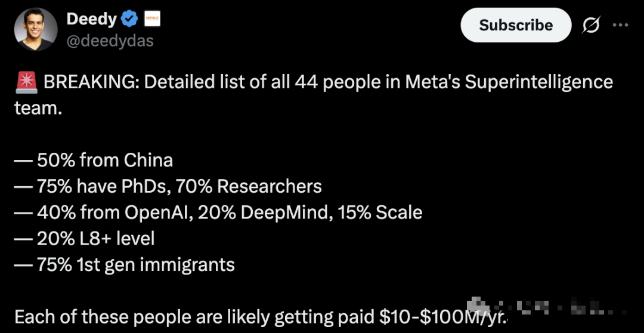644x333 pixels.
Task: Click the word BREAKING in the tweet
Action: (x=90, y=82)
